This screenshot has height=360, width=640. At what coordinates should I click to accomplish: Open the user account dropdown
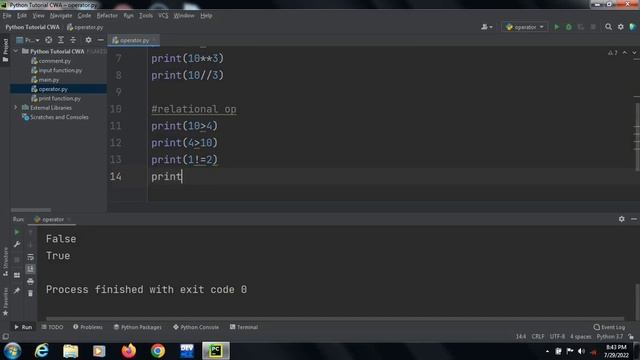[x=487, y=27]
